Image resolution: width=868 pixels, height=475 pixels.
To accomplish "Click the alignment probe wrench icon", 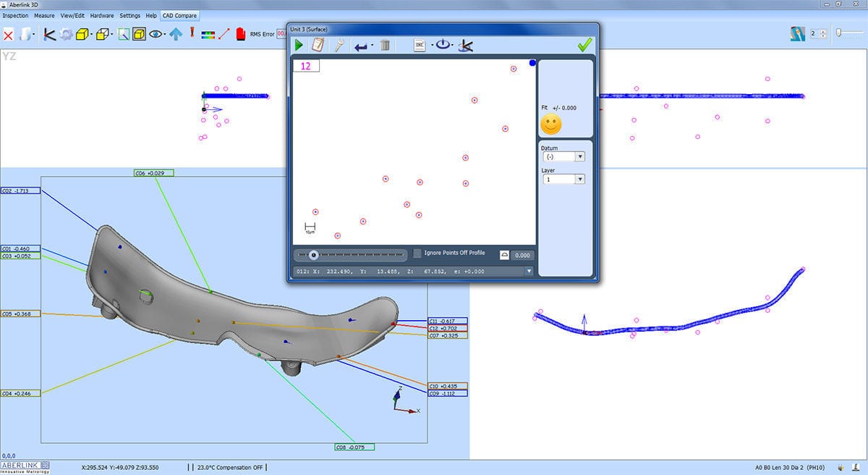I will coord(339,44).
